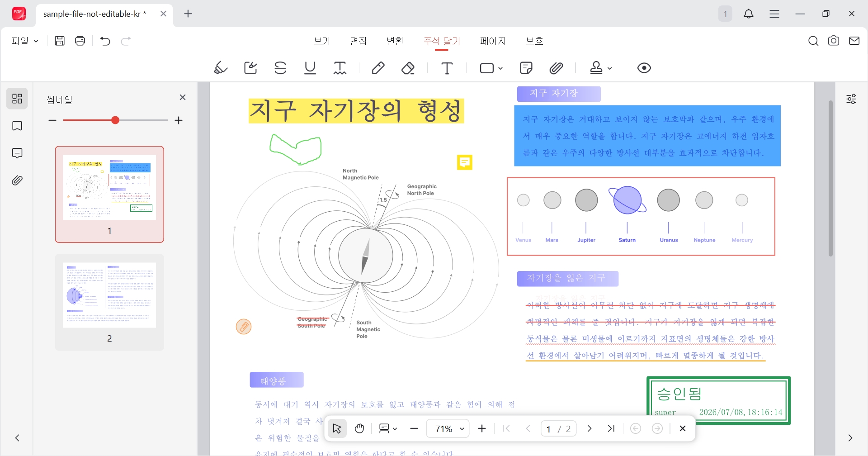The width and height of the screenshot is (868, 456).
Task: Open the search tool
Action: pos(813,41)
